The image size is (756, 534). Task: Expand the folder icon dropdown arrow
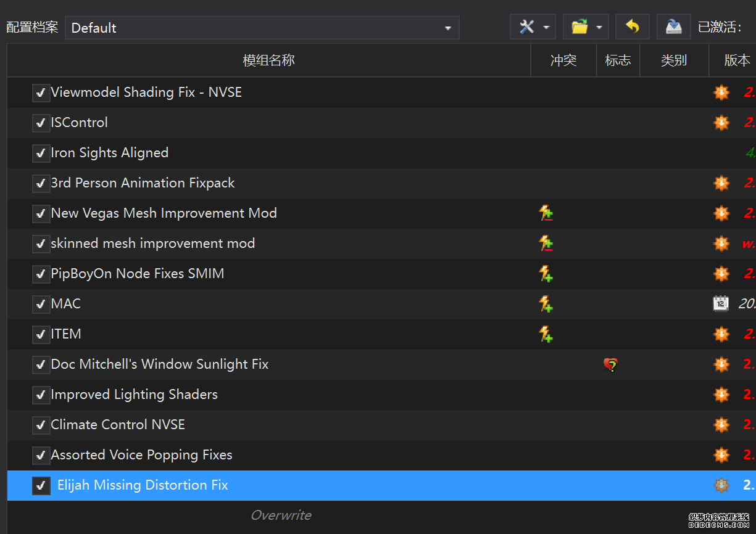pyautogui.click(x=599, y=28)
